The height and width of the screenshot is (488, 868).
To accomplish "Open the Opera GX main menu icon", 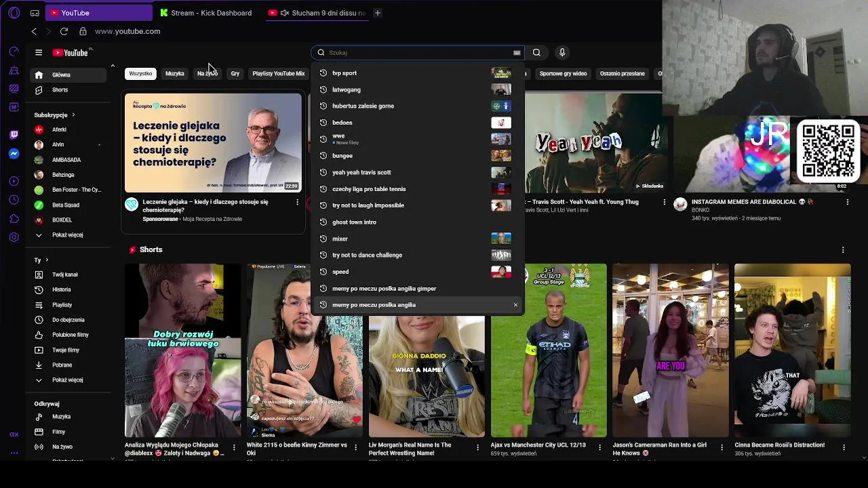I will (14, 13).
